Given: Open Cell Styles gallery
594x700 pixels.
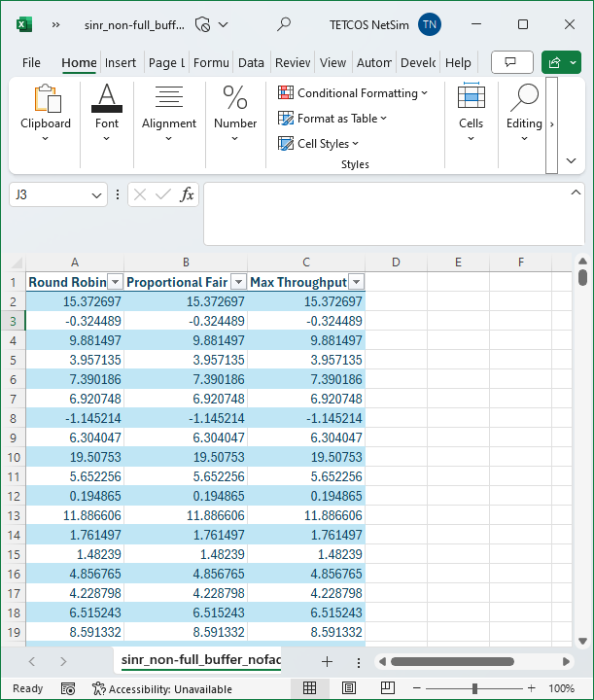Looking at the screenshot, I should click(318, 143).
